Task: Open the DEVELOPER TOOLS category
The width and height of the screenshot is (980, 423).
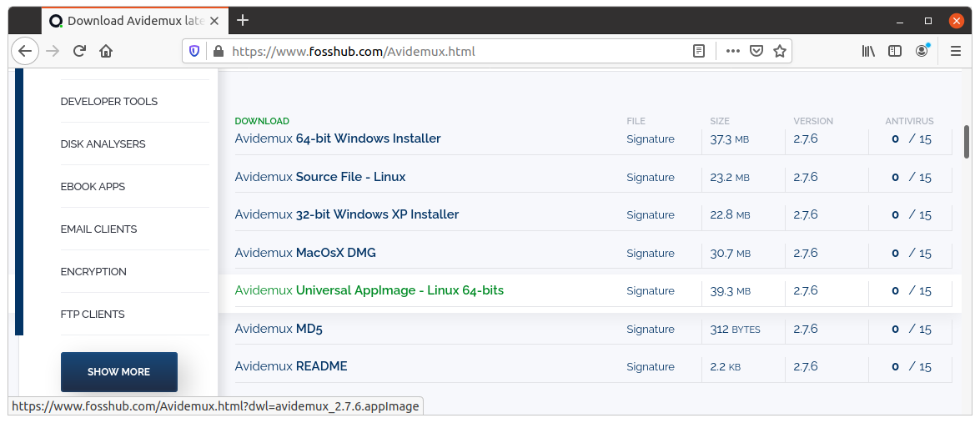Action: 109,102
